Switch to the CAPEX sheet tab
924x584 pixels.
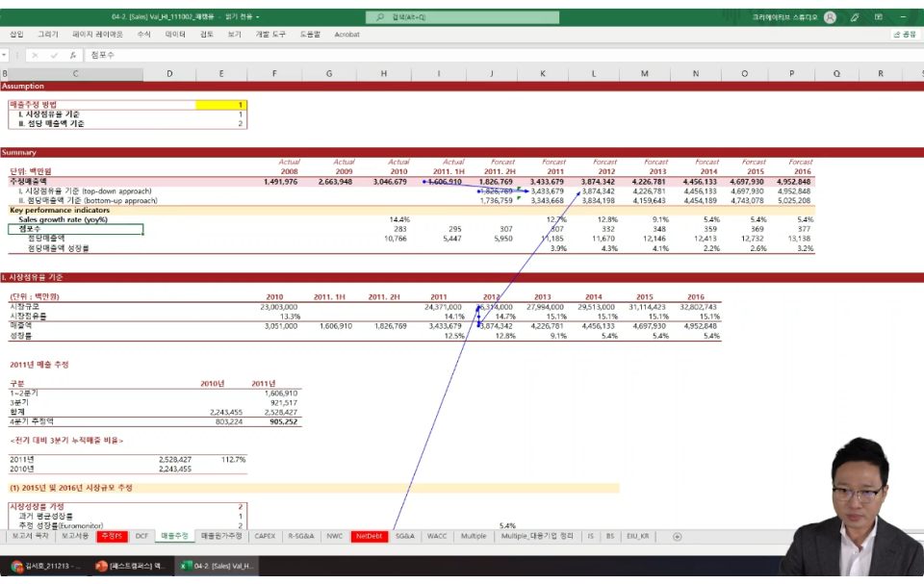265,536
